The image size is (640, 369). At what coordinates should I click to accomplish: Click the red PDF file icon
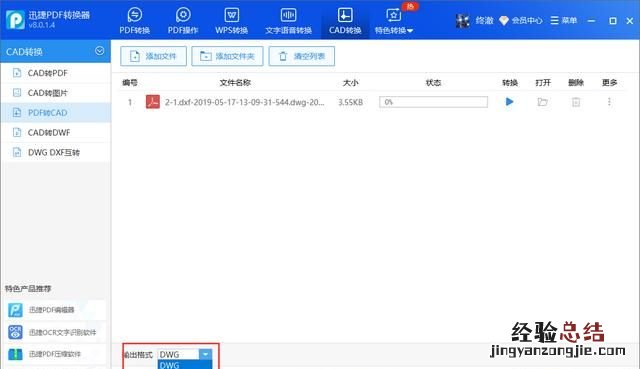153,102
